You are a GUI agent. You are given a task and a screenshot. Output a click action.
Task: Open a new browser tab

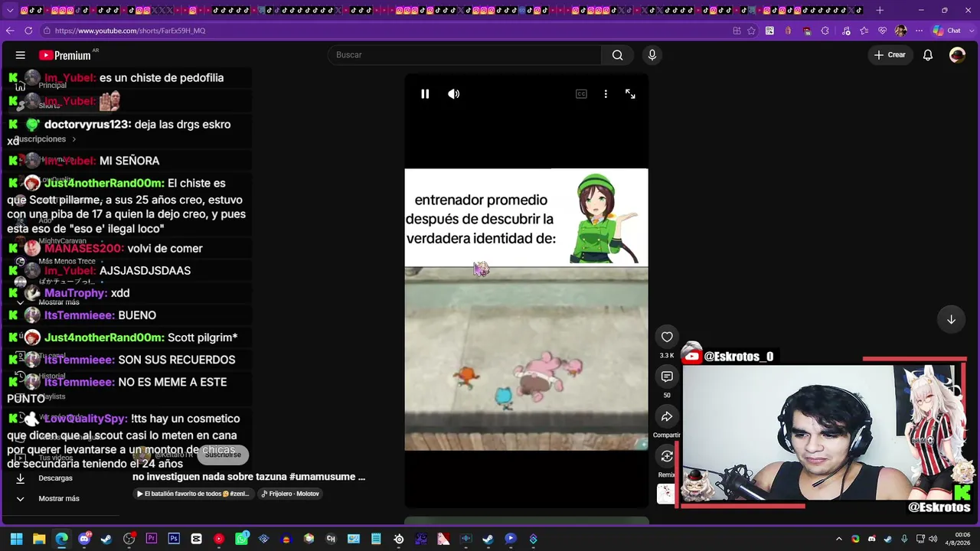880,10
